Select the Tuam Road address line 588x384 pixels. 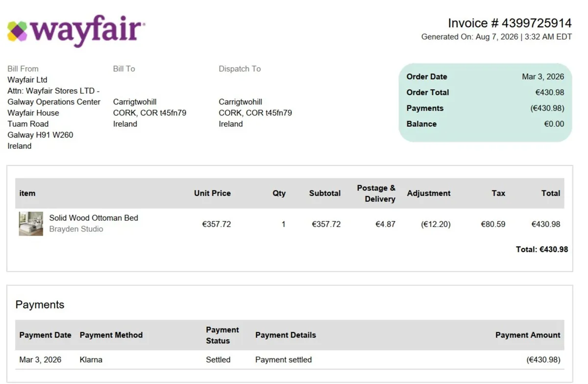point(28,123)
